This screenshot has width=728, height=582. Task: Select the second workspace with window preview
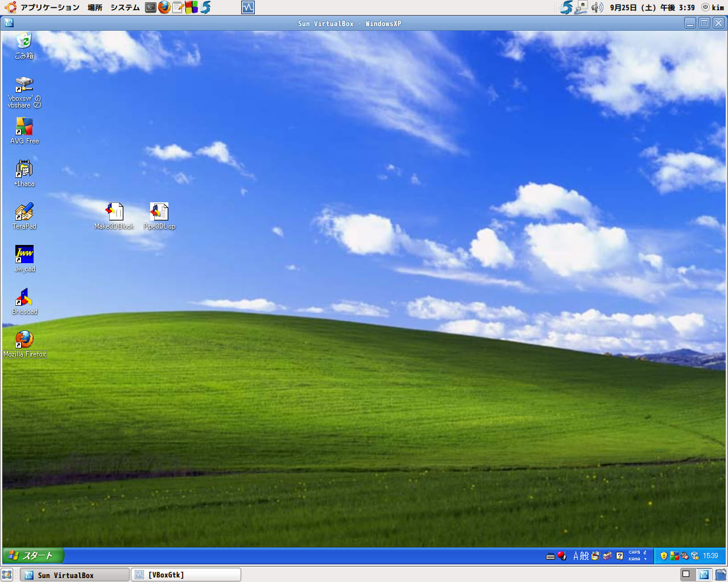(704, 574)
